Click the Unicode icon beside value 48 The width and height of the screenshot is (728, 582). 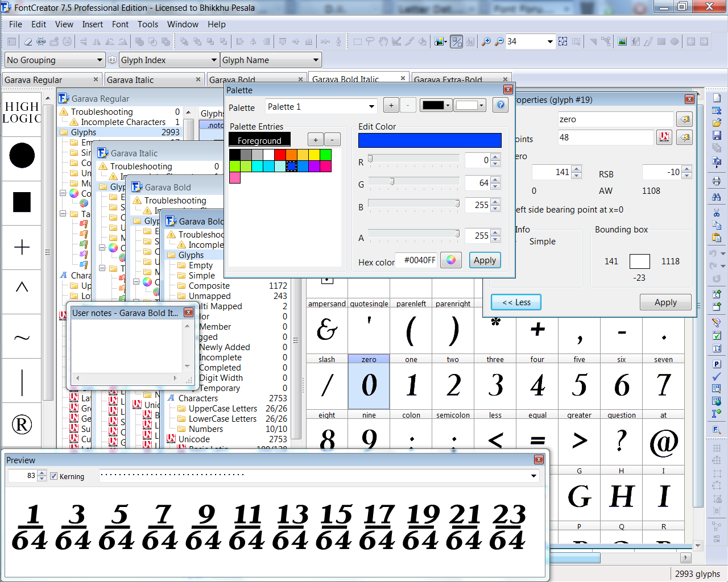click(664, 137)
